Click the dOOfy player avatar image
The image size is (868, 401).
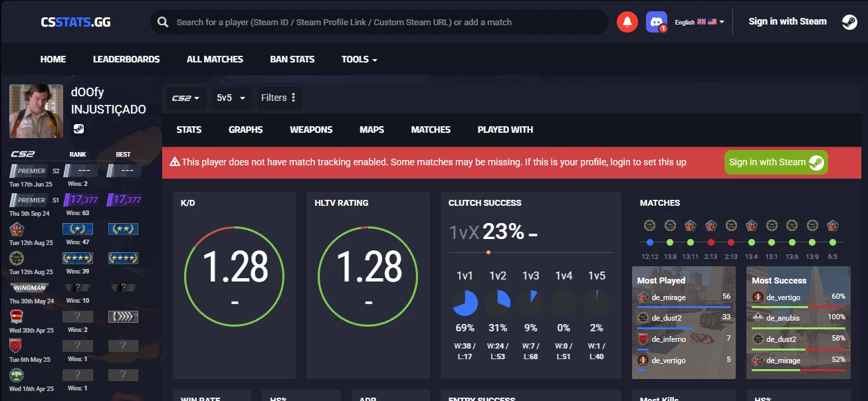point(37,111)
